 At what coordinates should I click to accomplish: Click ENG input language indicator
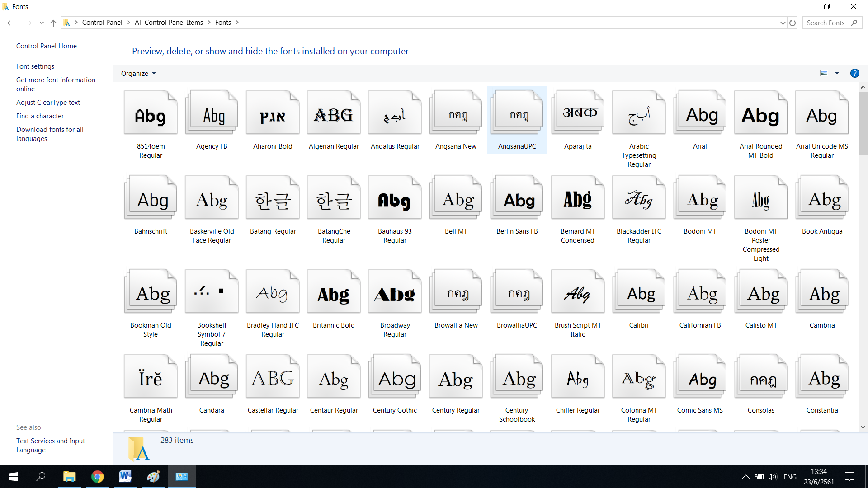click(790, 477)
